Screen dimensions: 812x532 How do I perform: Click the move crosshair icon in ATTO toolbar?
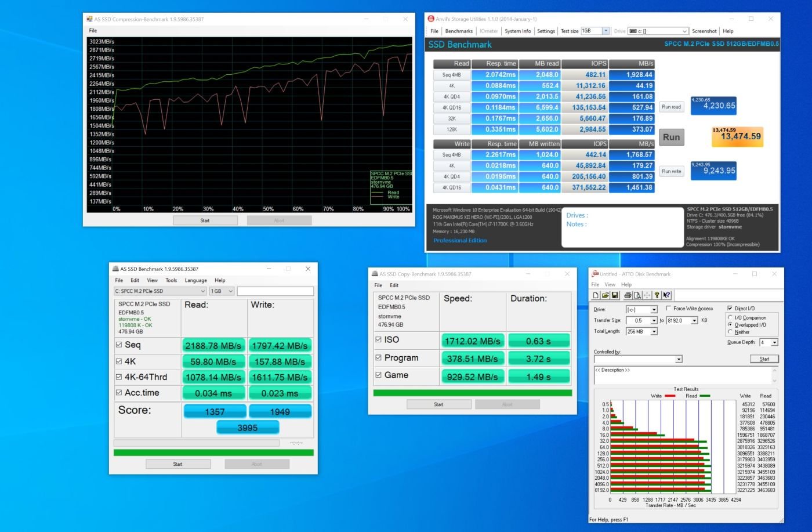pyautogui.click(x=647, y=295)
